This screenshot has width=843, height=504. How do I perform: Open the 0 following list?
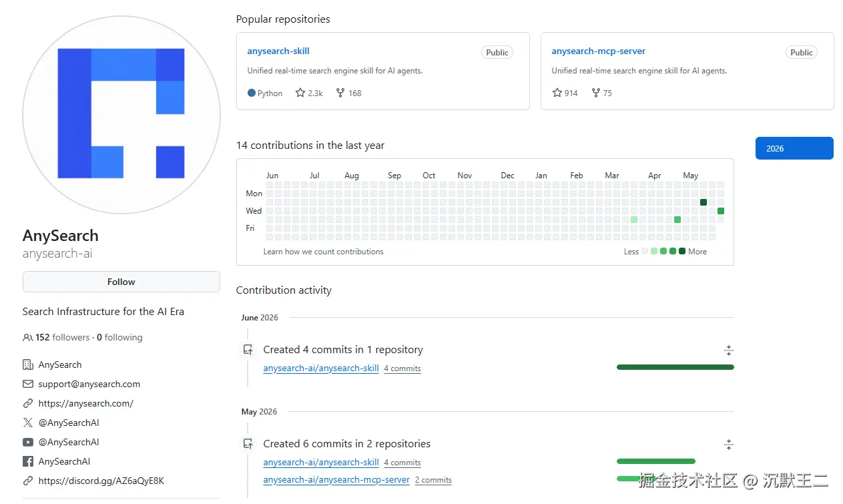click(x=119, y=337)
